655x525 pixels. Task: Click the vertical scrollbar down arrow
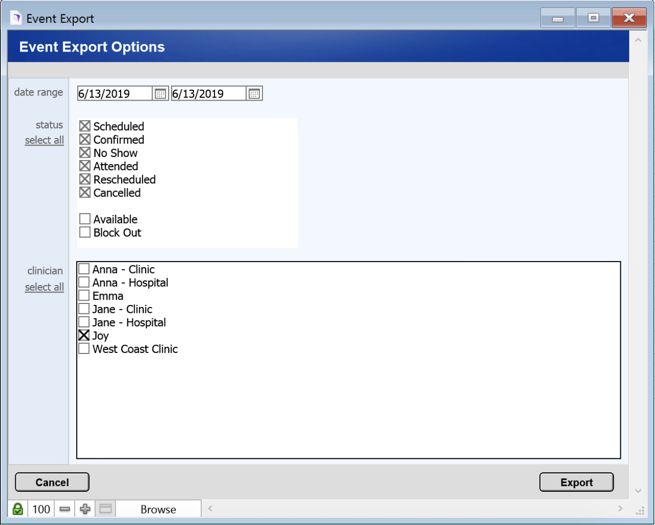(638, 491)
